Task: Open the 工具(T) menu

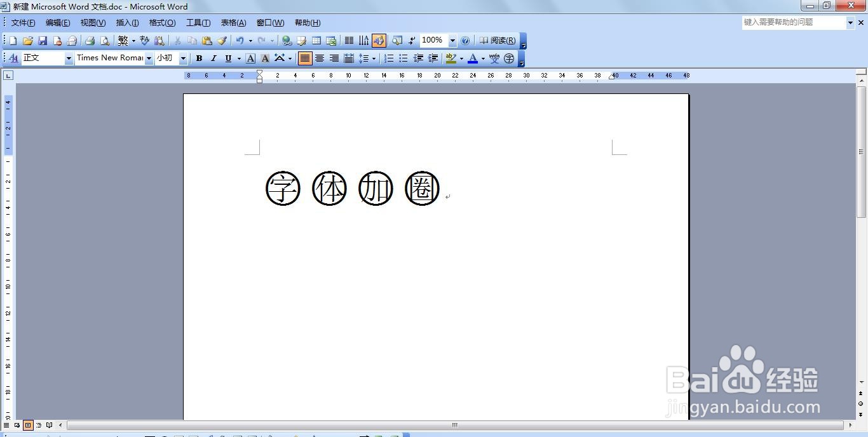Action: pyautogui.click(x=198, y=23)
